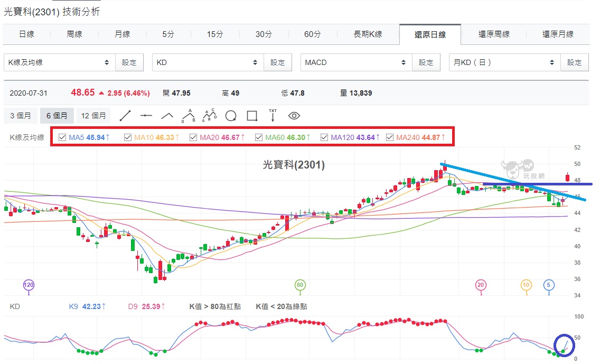Click the 10 moving average period marker
Screen dimensions: 600x364
click(x=526, y=285)
